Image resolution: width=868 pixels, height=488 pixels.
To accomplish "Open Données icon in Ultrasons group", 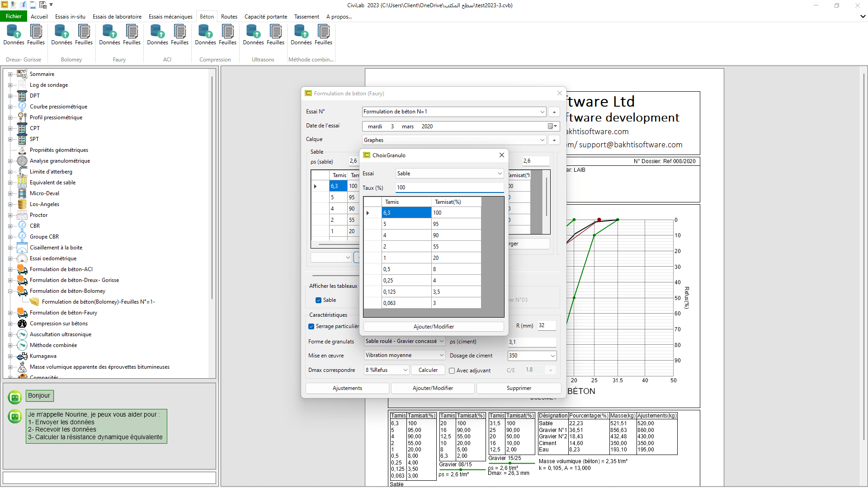I will [253, 35].
